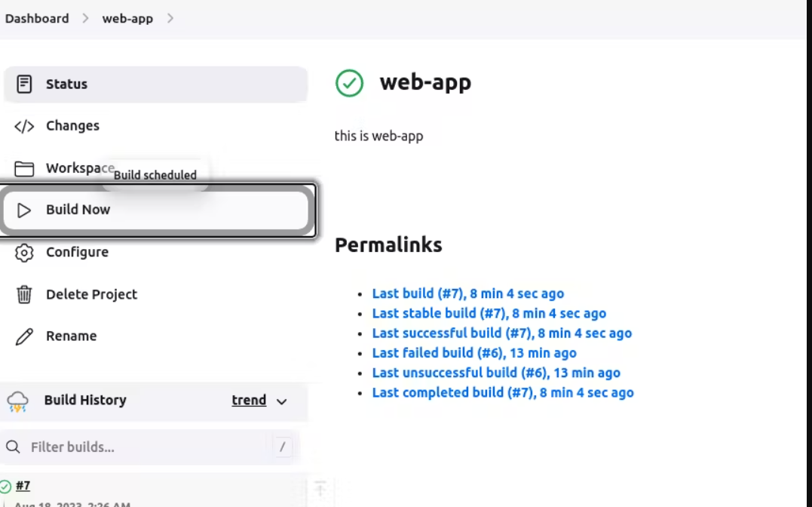Open the Workspace folder icon
The width and height of the screenshot is (812, 507).
coord(24,168)
